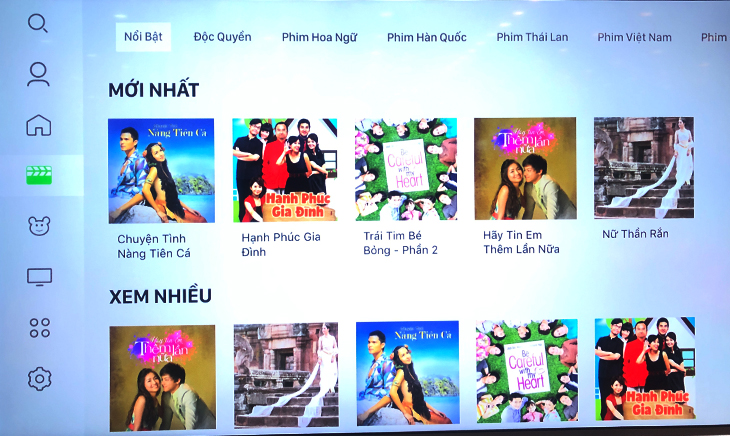Open the Phim Thái Lan tab
The height and width of the screenshot is (436, 730).
click(532, 37)
